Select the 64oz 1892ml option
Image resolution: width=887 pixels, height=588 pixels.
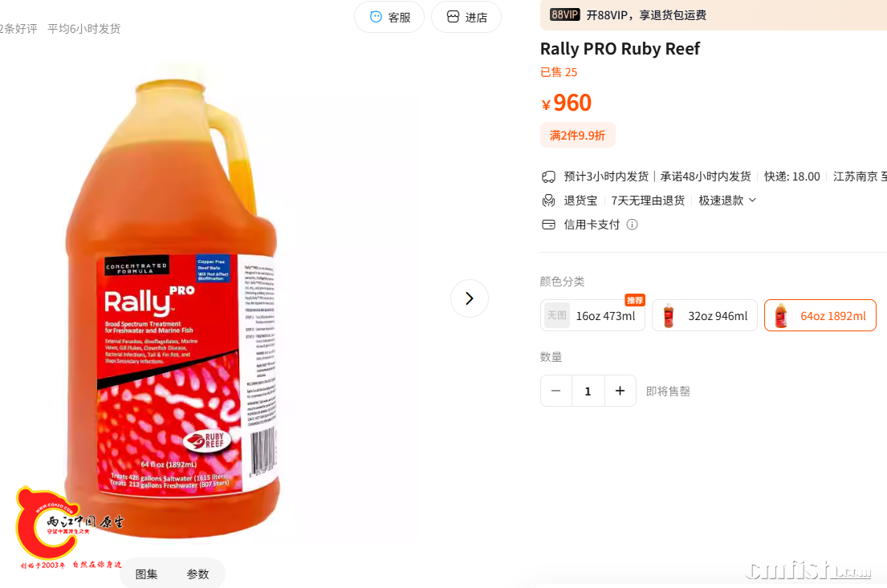click(820, 315)
